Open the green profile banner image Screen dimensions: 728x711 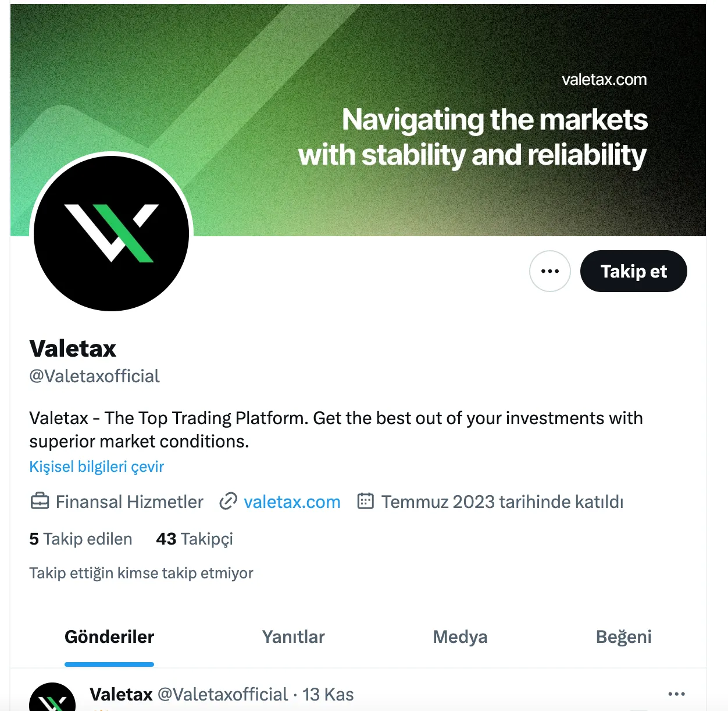[x=358, y=120]
